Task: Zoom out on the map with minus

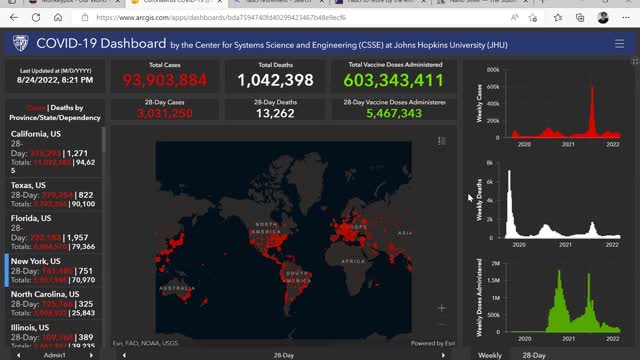Action: click(x=441, y=324)
